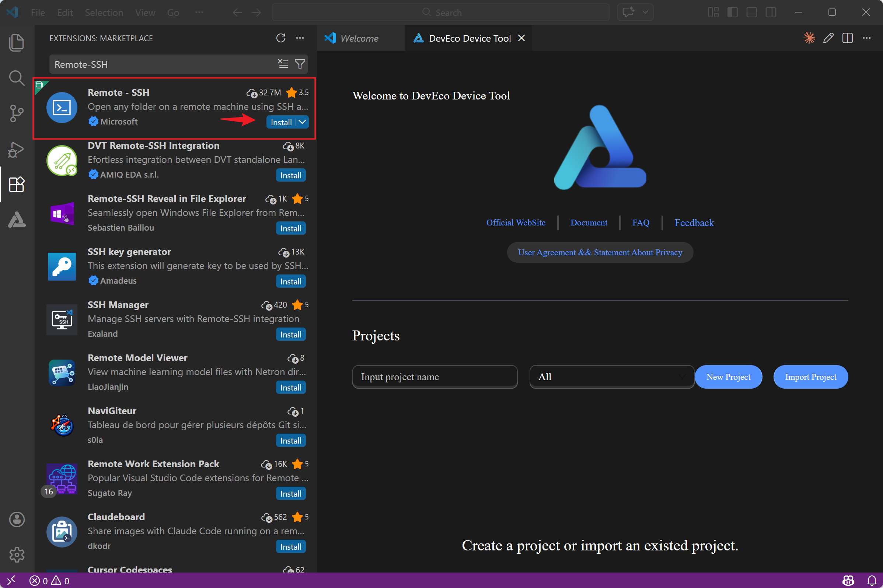Viewport: 883px width, 588px height.
Task: Open the Source Control view
Action: tap(17, 113)
